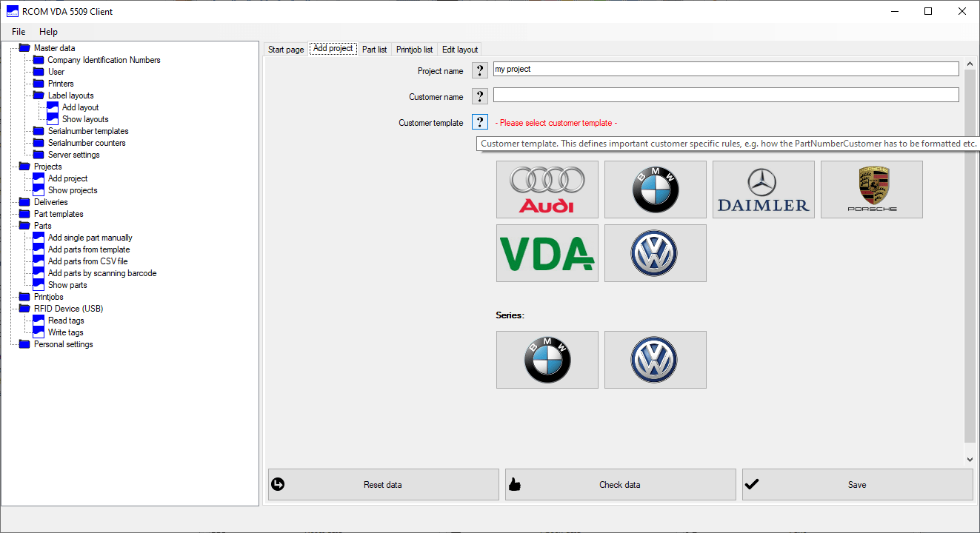Screen dimensions: 980x533
Task: Click the Read tags page icon
Action: point(39,321)
